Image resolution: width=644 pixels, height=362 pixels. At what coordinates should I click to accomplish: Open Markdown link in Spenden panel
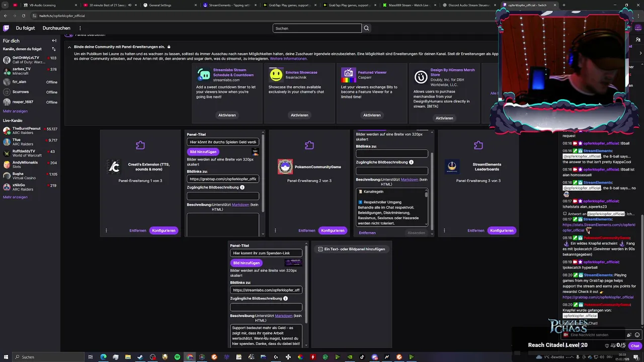tap(284, 316)
